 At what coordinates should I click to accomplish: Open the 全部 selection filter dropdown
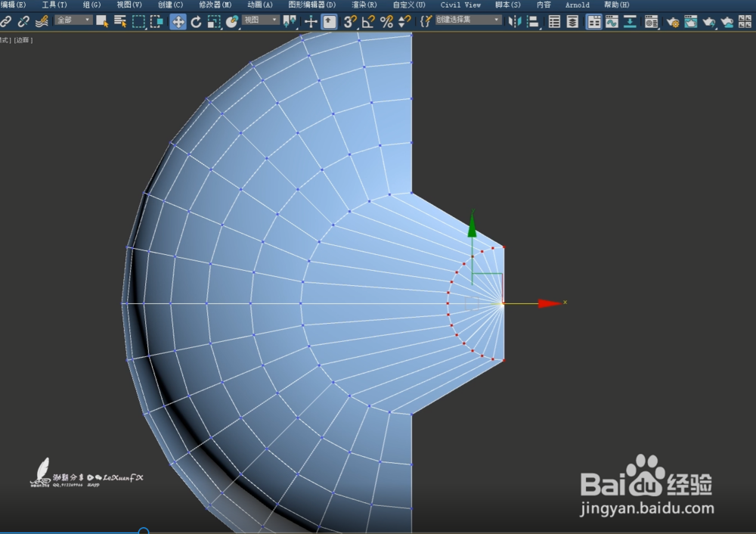click(73, 20)
